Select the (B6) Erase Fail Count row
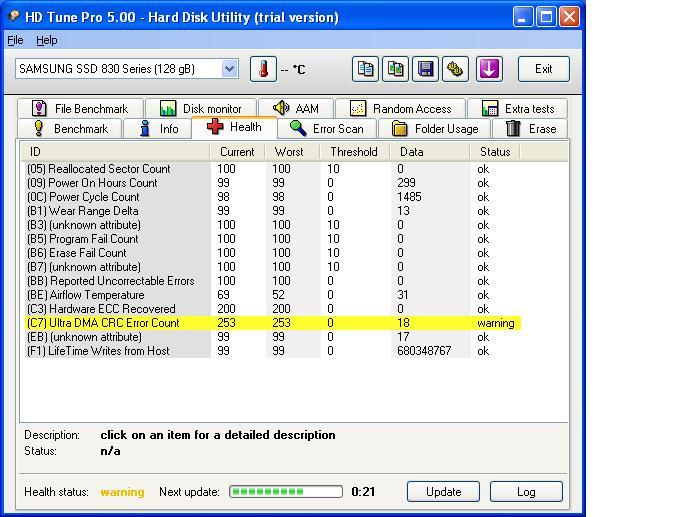Screen dimensions: 683x517 (271, 253)
